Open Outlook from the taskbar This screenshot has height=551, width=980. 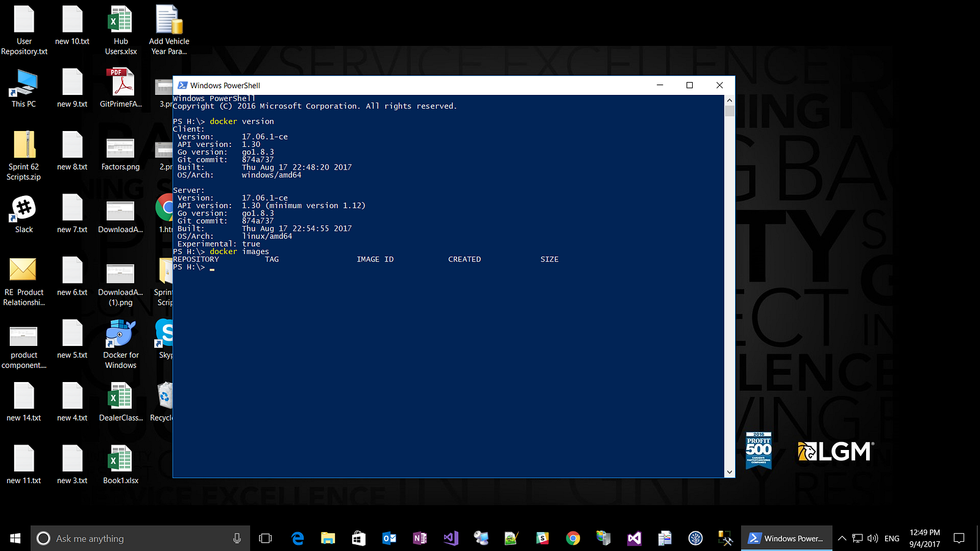tap(390, 538)
